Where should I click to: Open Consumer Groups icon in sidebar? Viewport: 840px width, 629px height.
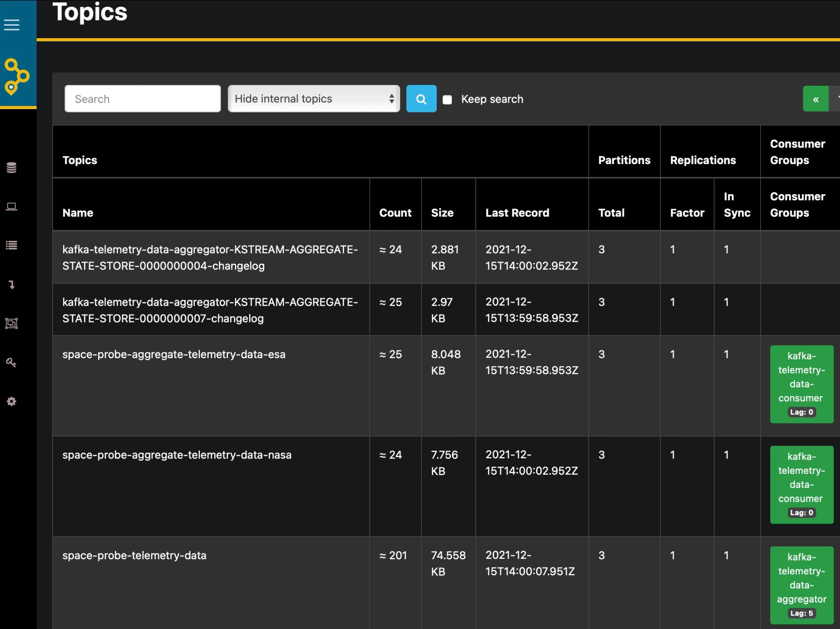click(x=11, y=323)
